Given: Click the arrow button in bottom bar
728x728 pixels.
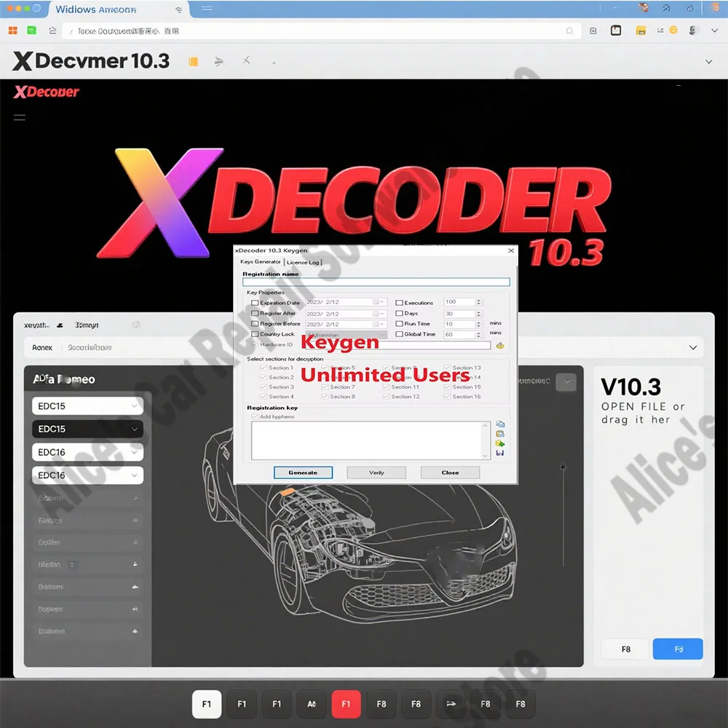Looking at the screenshot, I should (x=451, y=704).
